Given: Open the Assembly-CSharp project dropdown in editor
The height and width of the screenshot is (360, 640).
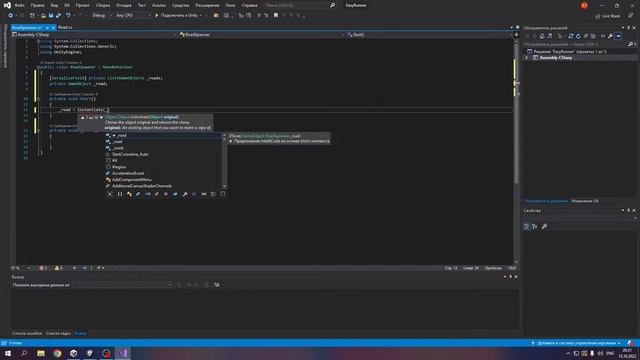Looking at the screenshot, I should 94,35.
